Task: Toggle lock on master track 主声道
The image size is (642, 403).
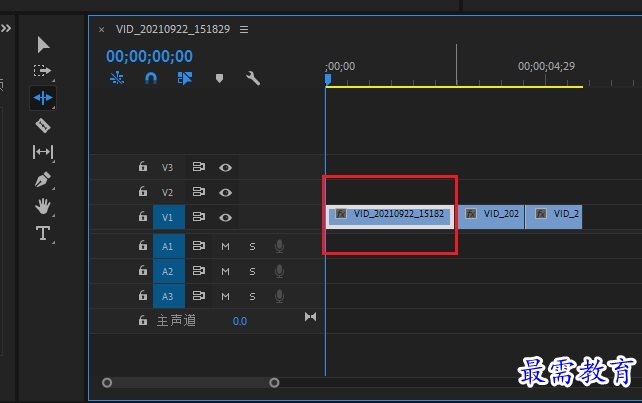Action: pyautogui.click(x=142, y=320)
